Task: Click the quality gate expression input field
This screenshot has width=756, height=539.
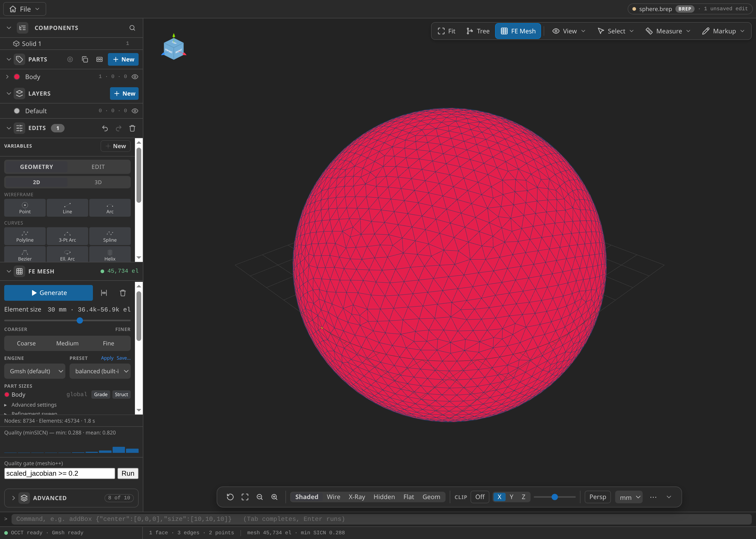Action: [x=60, y=473]
